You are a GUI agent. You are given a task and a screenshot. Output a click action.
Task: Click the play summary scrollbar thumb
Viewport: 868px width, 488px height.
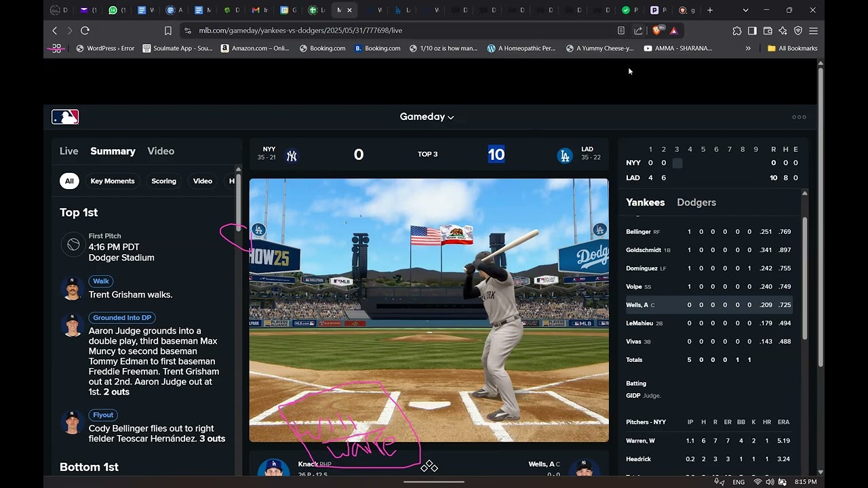click(238, 203)
